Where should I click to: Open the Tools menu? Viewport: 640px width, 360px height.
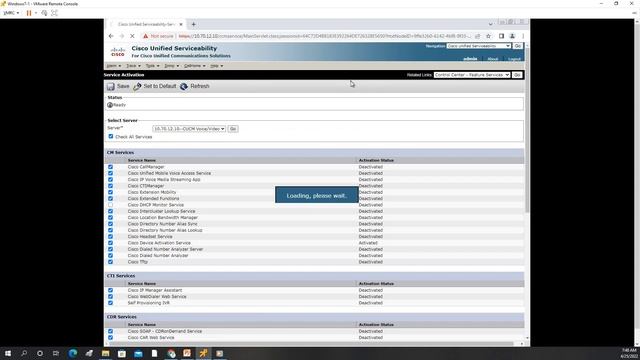pos(153,66)
